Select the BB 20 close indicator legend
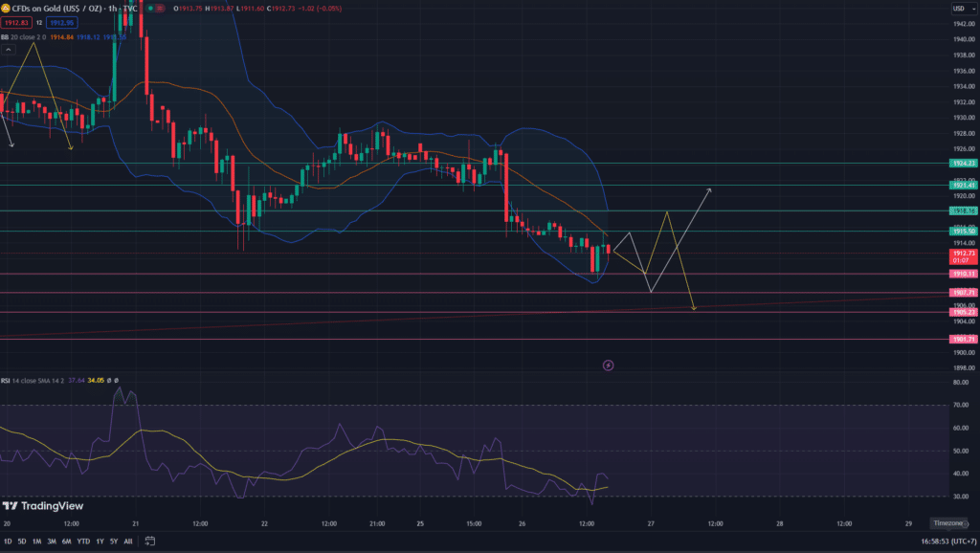The width and height of the screenshot is (980, 553). pos(23,37)
